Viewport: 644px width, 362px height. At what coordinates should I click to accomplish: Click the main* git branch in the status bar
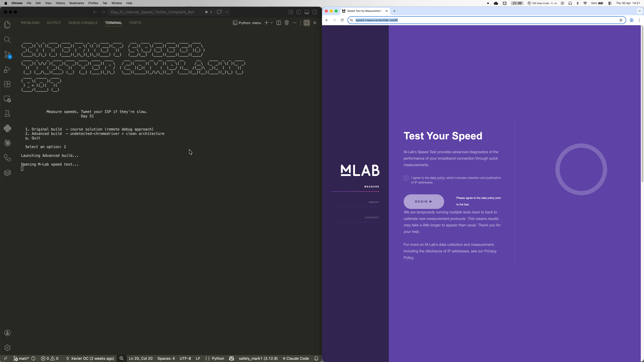(21, 358)
